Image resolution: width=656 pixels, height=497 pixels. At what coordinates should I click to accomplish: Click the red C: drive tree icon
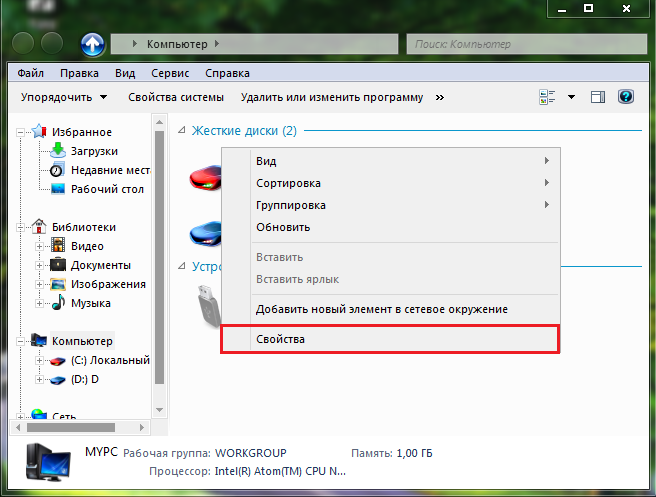point(58,361)
